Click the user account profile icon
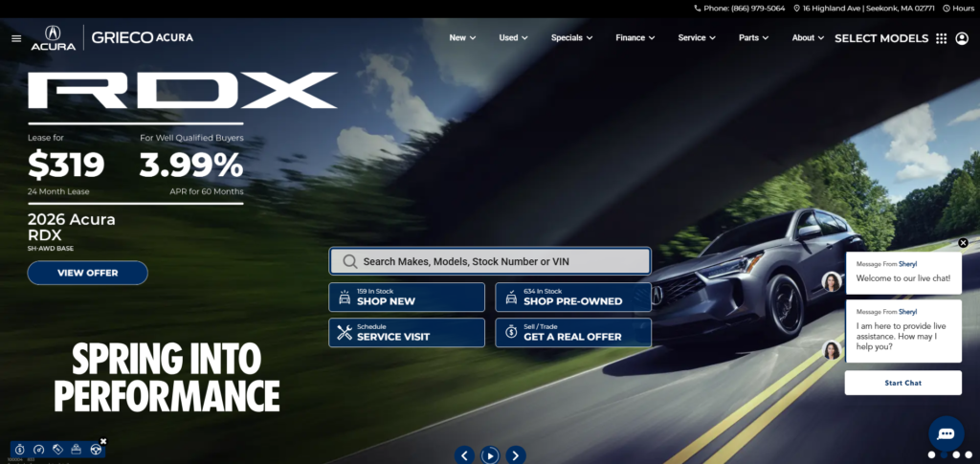Image resolution: width=980 pixels, height=464 pixels. (x=962, y=38)
